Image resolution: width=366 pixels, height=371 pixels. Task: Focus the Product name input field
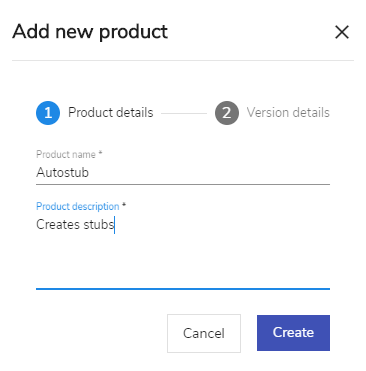pos(183,173)
